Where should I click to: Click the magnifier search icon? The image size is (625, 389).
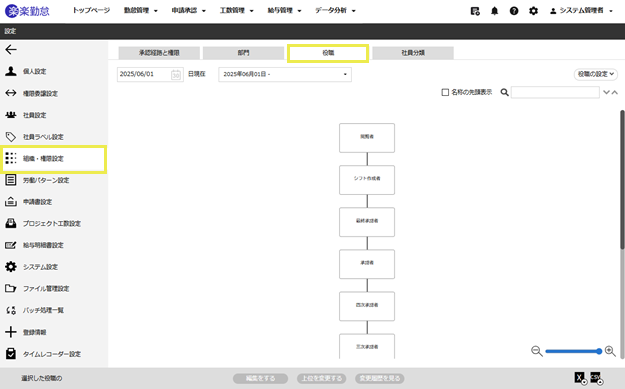(504, 92)
